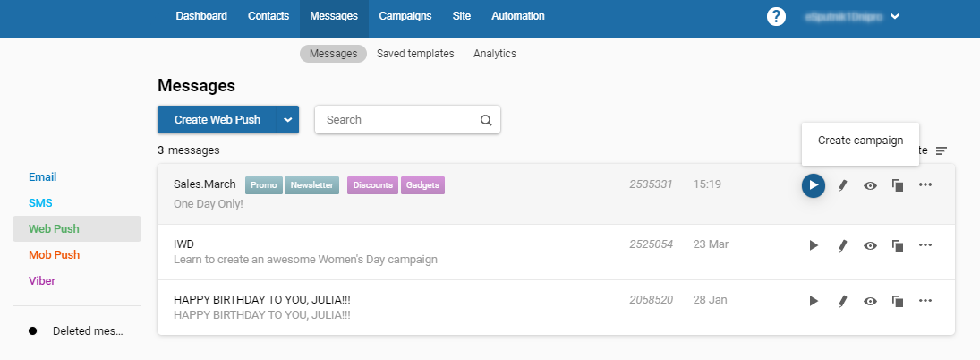980x360 pixels.
Task: Open more options for IWD message
Action: (925, 245)
